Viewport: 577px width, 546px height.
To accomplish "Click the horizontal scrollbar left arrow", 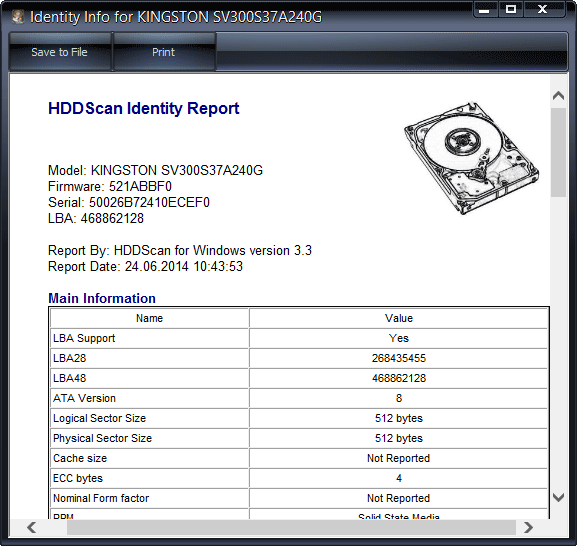I will (x=32, y=527).
